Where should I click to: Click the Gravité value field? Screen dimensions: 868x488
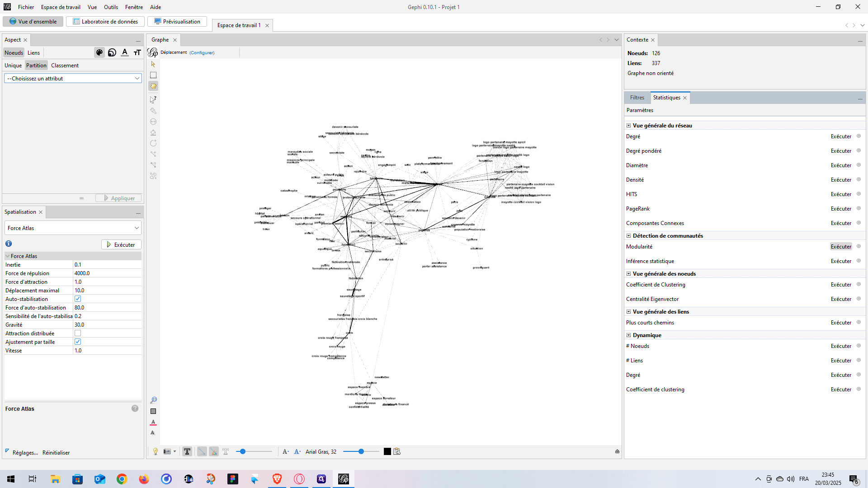pyautogui.click(x=107, y=325)
